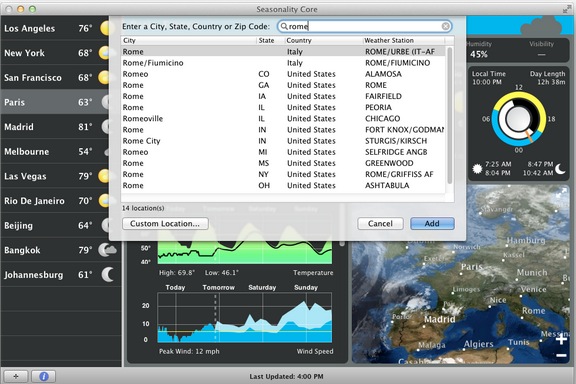Select Bangkok in the sidebar
The image size is (576, 384).
pos(61,250)
